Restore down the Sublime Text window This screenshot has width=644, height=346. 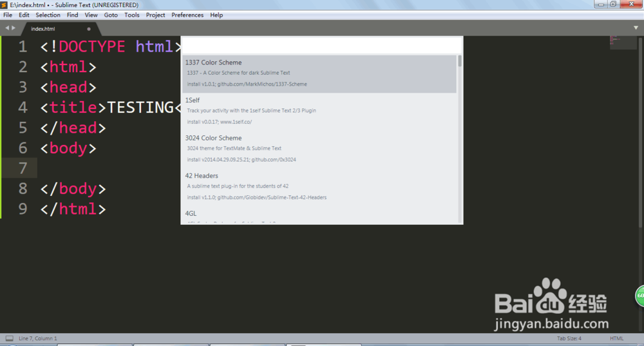pos(613,4)
